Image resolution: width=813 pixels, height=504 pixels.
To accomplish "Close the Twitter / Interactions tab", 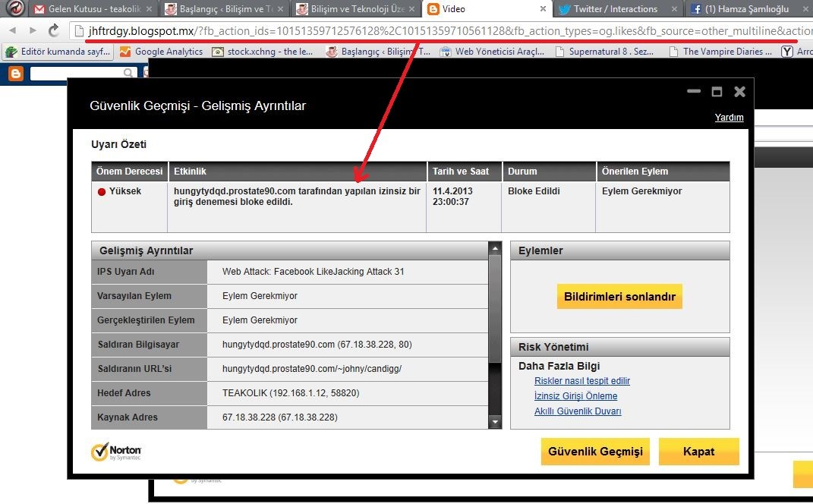I will [x=674, y=9].
